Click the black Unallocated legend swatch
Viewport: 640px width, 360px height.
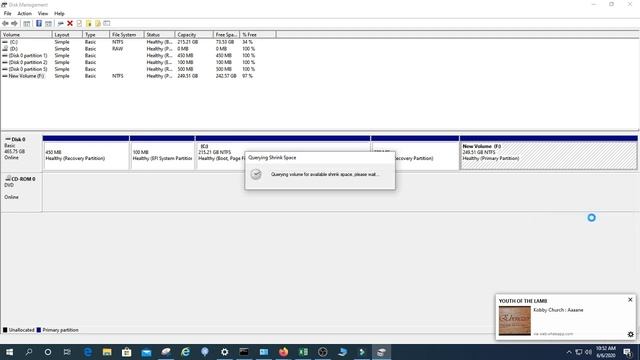tap(5, 330)
